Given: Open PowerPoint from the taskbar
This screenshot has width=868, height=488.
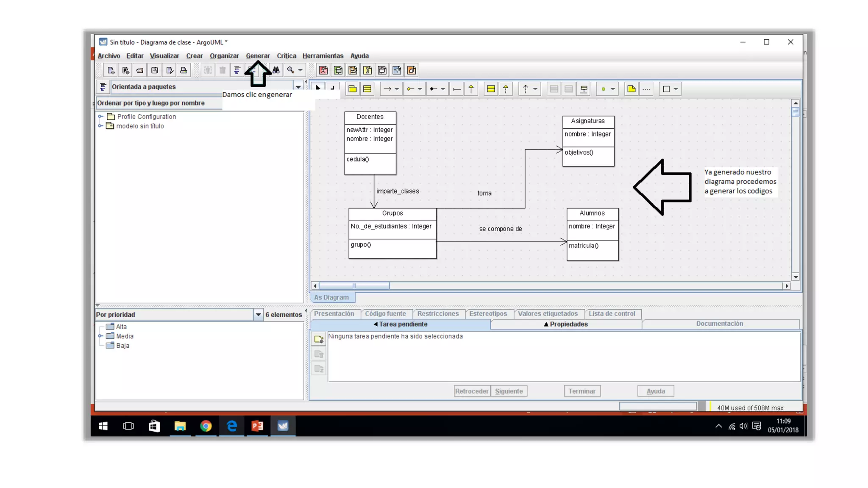Looking at the screenshot, I should click(257, 426).
